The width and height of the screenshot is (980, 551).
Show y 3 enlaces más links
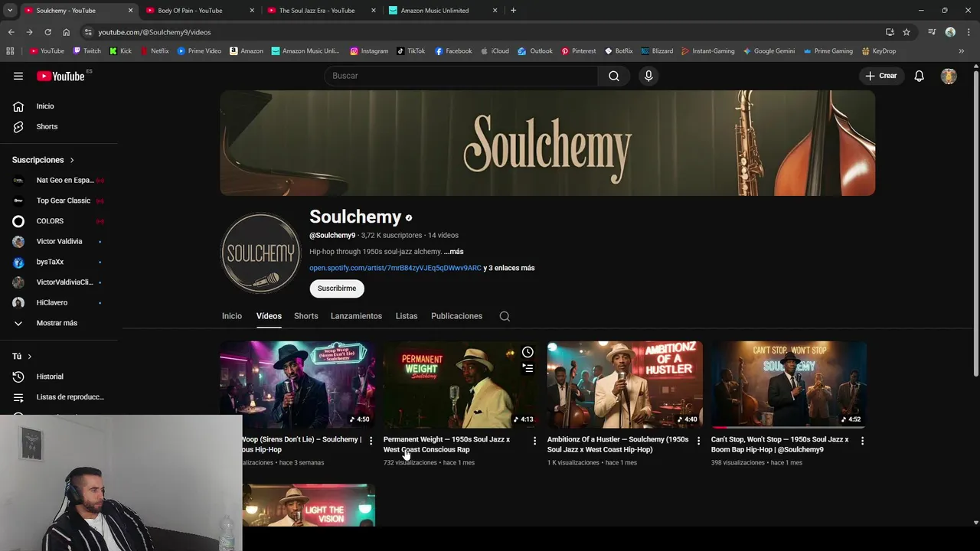[509, 268]
